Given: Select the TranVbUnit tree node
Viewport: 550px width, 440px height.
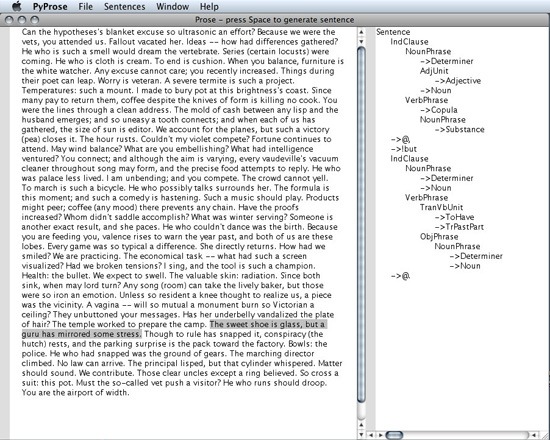Looking at the screenshot, I should coord(441,207).
